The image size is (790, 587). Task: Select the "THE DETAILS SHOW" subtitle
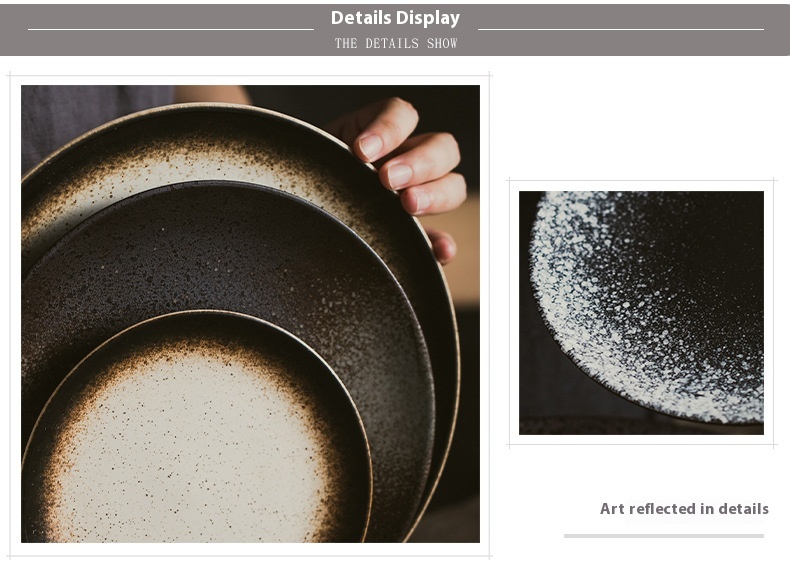click(396, 43)
